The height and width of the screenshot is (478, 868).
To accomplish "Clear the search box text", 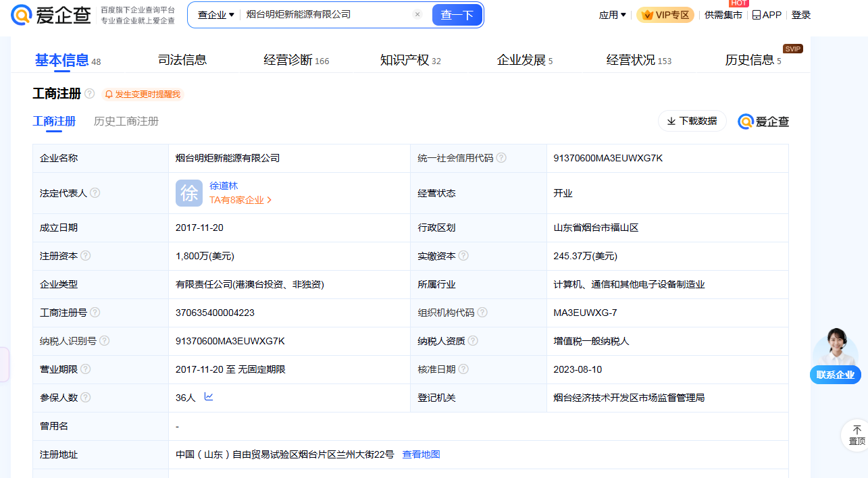I will coord(417,14).
